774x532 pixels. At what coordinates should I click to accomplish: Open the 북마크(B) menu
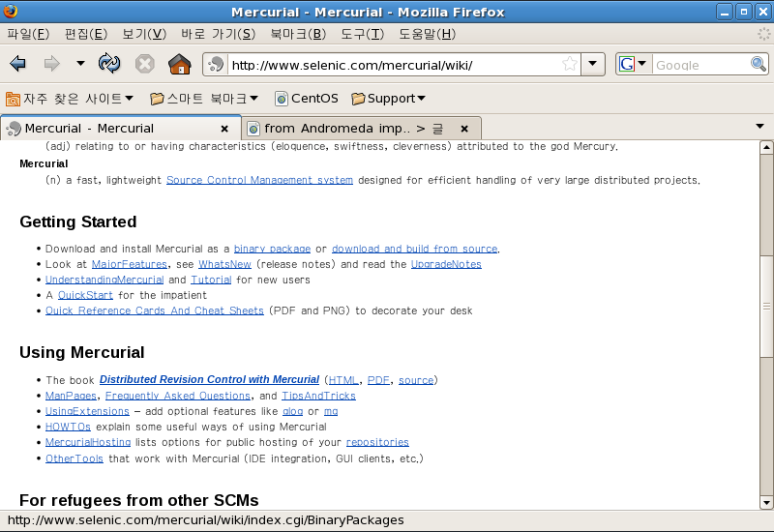click(298, 34)
